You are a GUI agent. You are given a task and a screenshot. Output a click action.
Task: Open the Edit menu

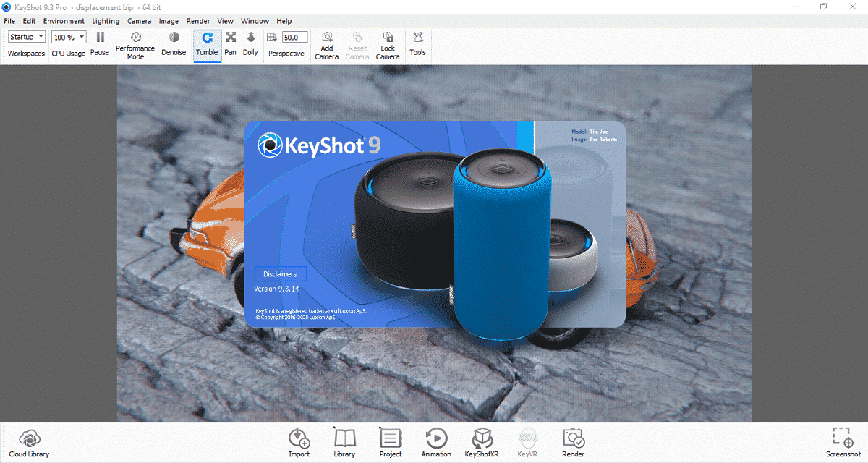(29, 21)
